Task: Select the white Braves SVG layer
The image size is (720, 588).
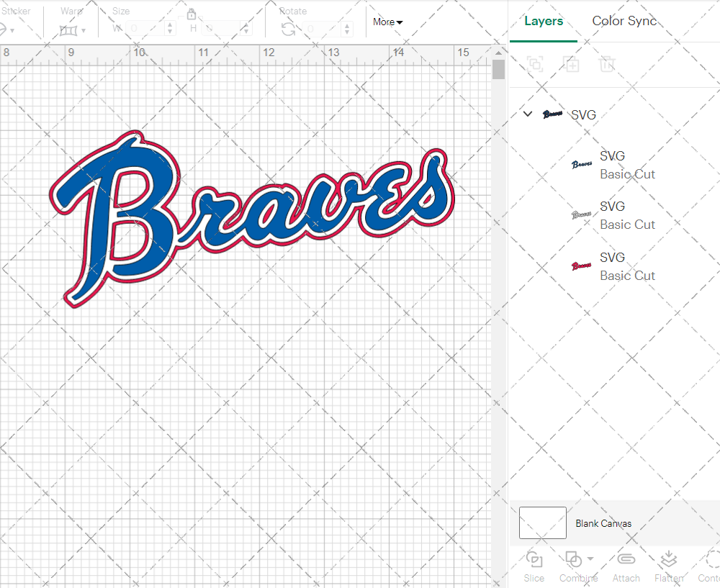Action: point(613,215)
